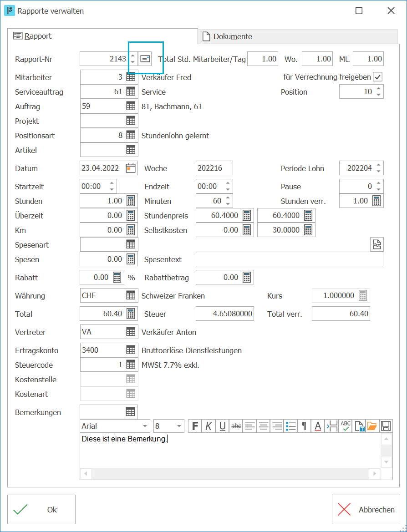Open the Steuercode lookup table icon
The image size is (407, 532).
[x=131, y=365]
